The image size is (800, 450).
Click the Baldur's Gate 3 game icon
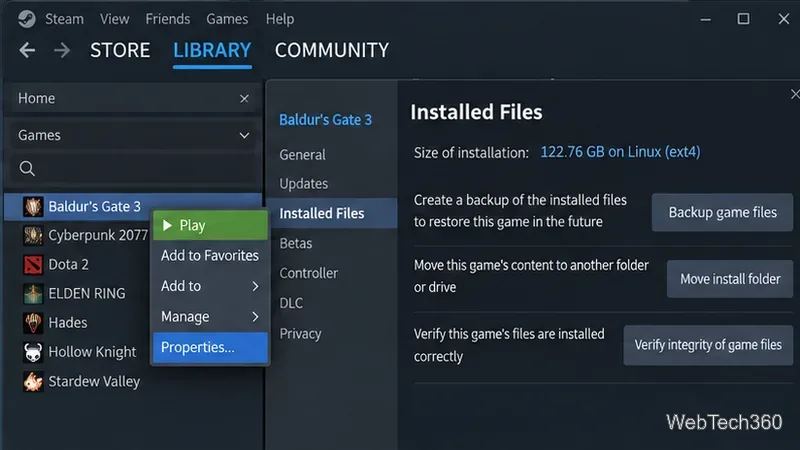point(33,207)
